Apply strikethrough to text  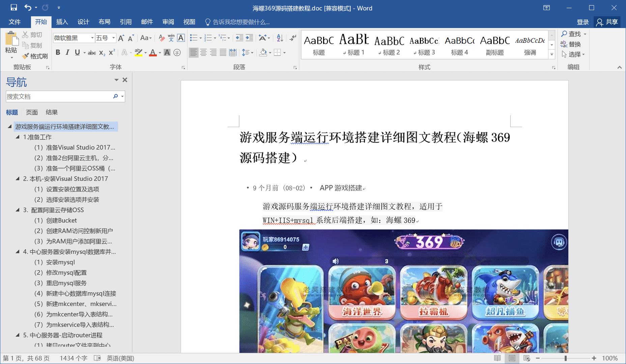point(91,53)
